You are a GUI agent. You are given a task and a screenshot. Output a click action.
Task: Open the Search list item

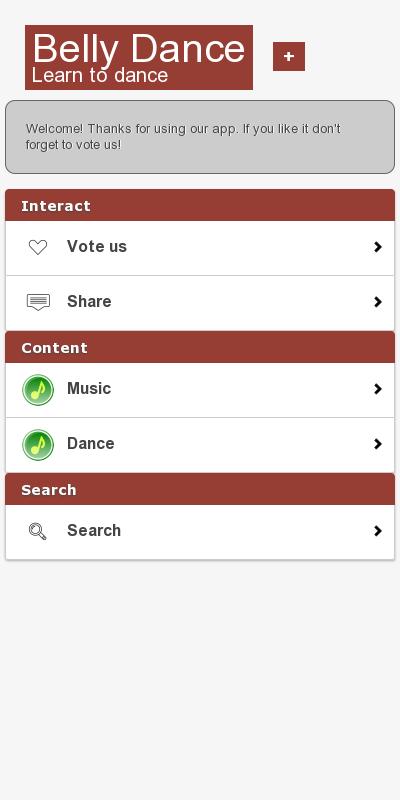[x=200, y=532]
